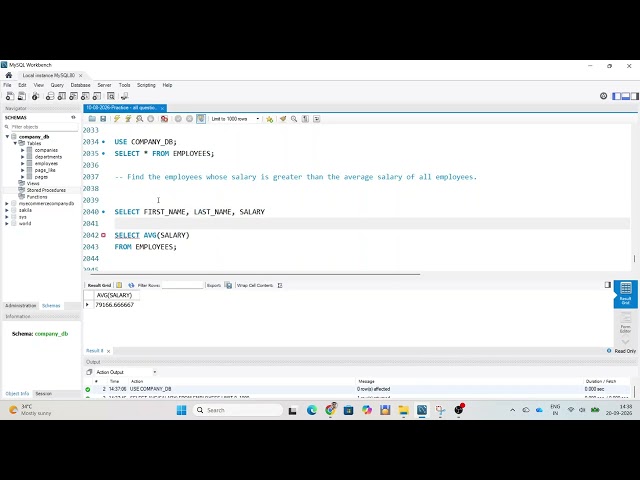Viewport: 640px width, 480px height.
Task: Toggle the auto-commit mode button
Action: tap(201, 119)
